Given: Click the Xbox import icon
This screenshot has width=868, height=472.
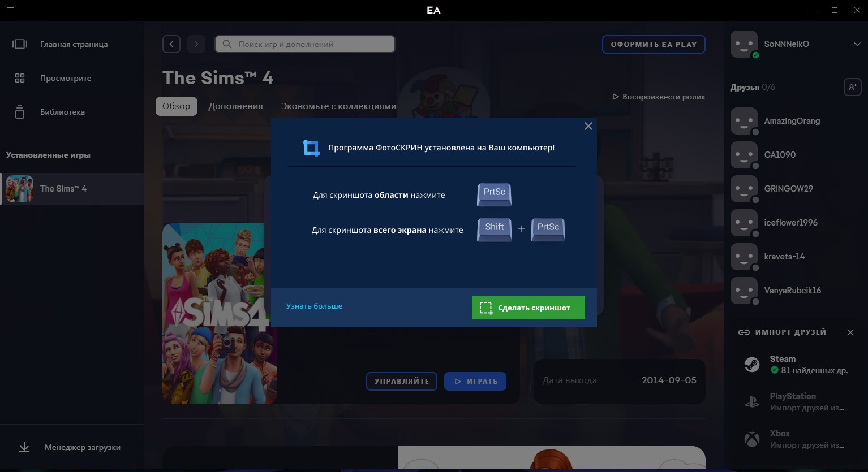Looking at the screenshot, I should pyautogui.click(x=751, y=439).
